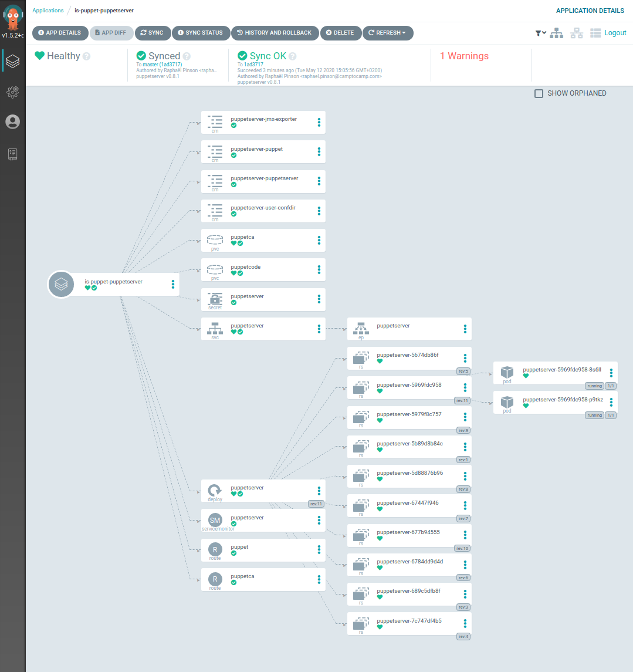Expand the filter options chevron beside the funnel icon
633x672 pixels.
544,33
